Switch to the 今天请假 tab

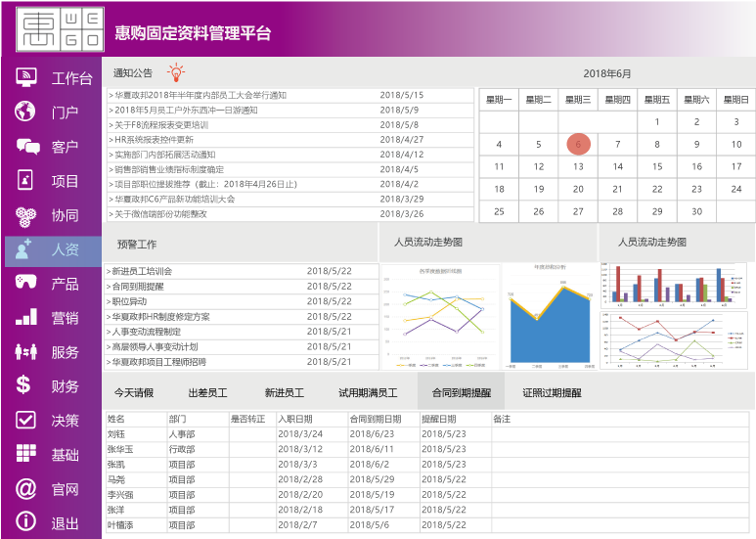point(134,392)
